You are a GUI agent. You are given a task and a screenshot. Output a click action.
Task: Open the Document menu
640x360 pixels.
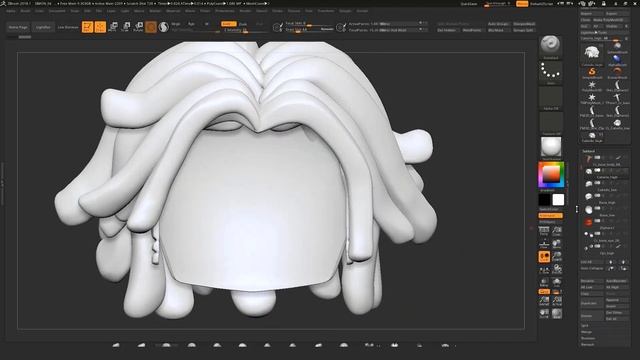(x=57, y=11)
